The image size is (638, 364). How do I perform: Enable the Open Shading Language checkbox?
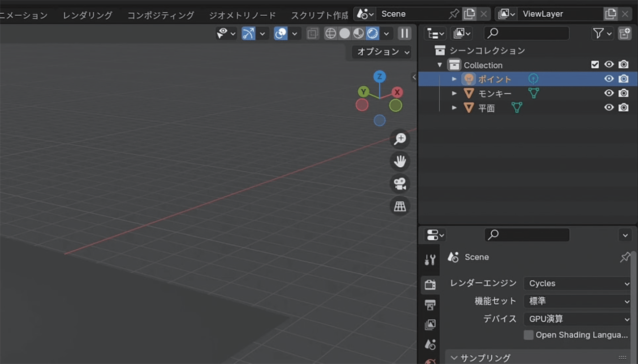(529, 335)
